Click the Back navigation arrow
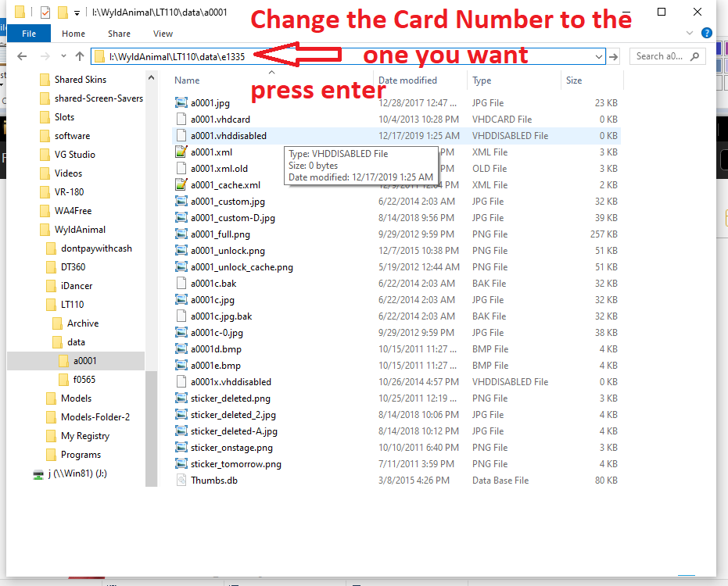 tap(22, 56)
